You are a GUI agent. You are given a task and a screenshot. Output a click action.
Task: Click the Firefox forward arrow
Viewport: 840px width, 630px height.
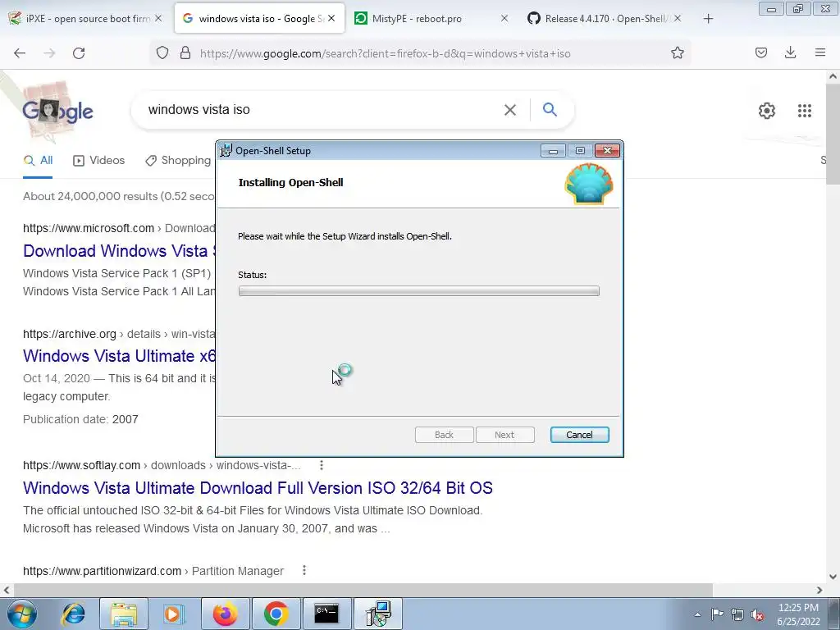pyautogui.click(x=49, y=53)
